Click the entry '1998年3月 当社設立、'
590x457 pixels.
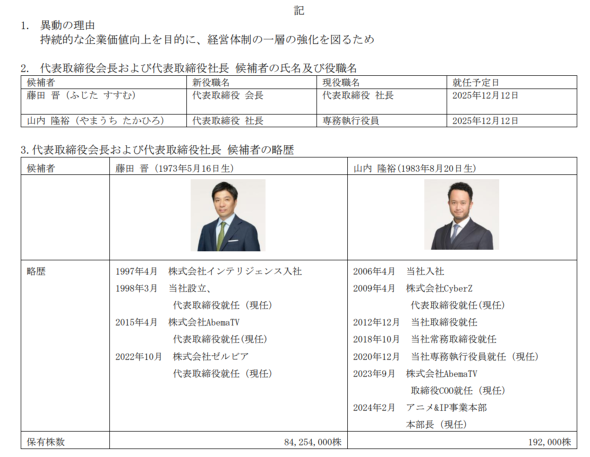pyautogui.click(x=163, y=288)
